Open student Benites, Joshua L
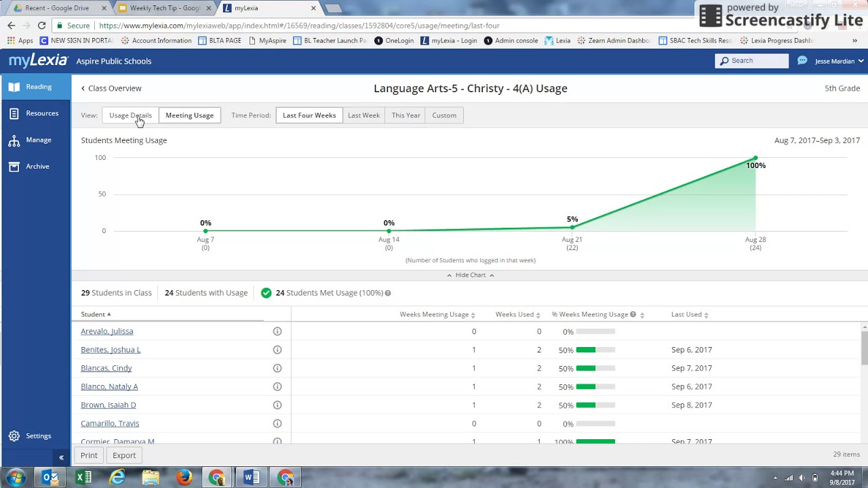 (111, 350)
